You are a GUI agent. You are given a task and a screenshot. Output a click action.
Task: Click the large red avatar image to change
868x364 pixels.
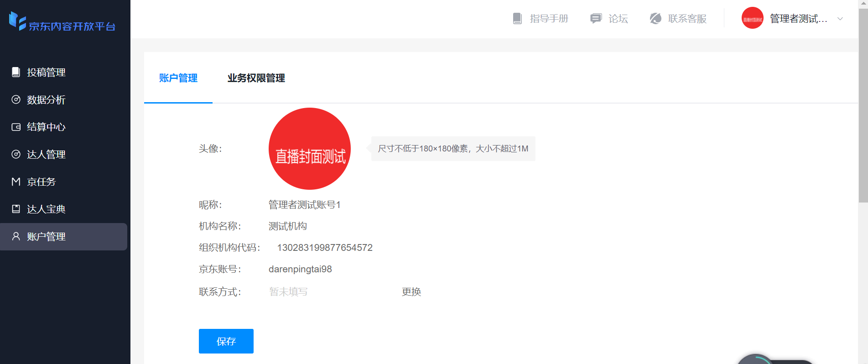point(310,149)
